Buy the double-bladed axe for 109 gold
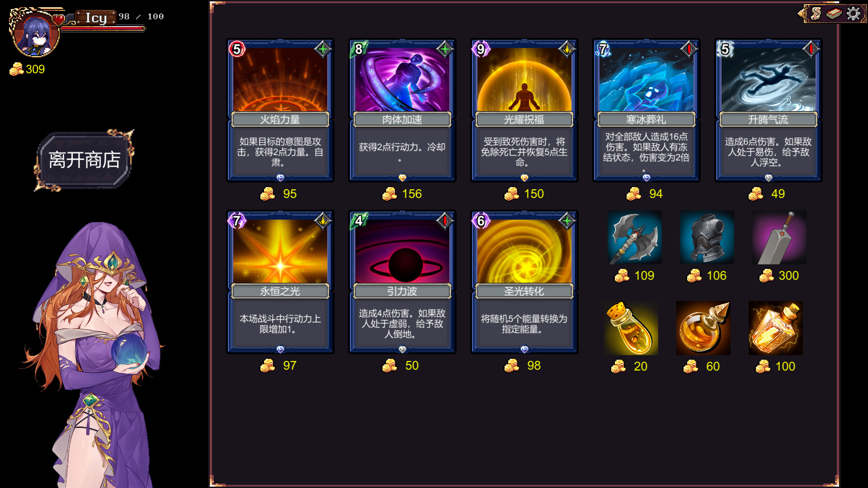Screen dimensions: 868x488 pos(635,237)
